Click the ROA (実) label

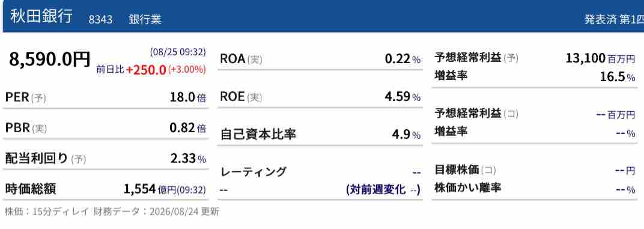pyautogui.click(x=241, y=59)
